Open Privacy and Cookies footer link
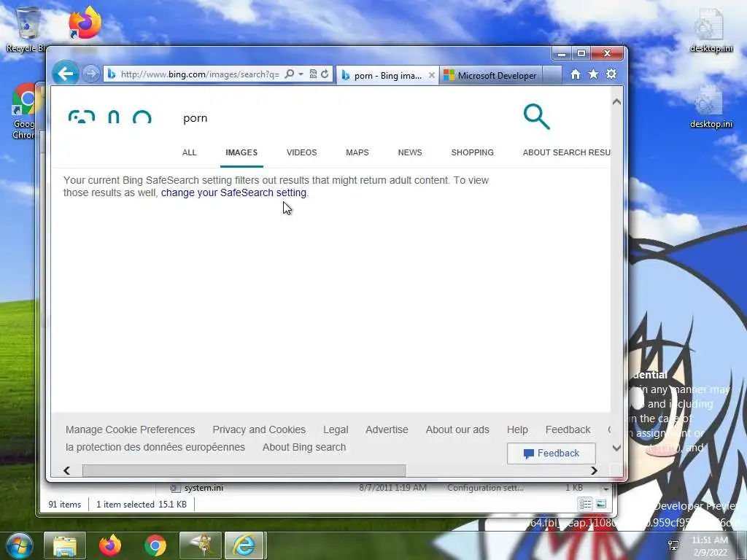747x560 pixels. [259, 429]
